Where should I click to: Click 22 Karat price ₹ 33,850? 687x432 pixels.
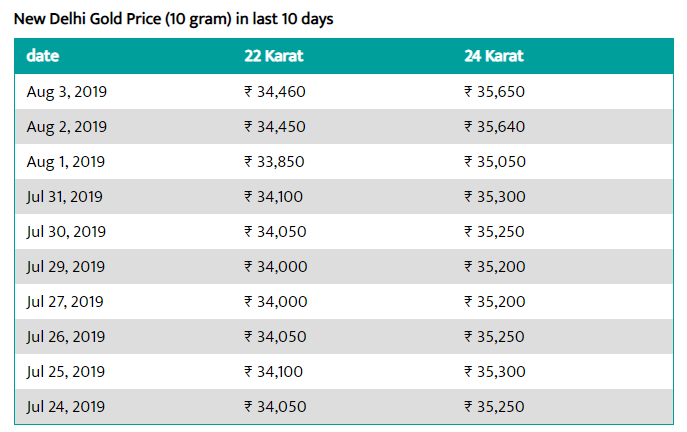274,162
